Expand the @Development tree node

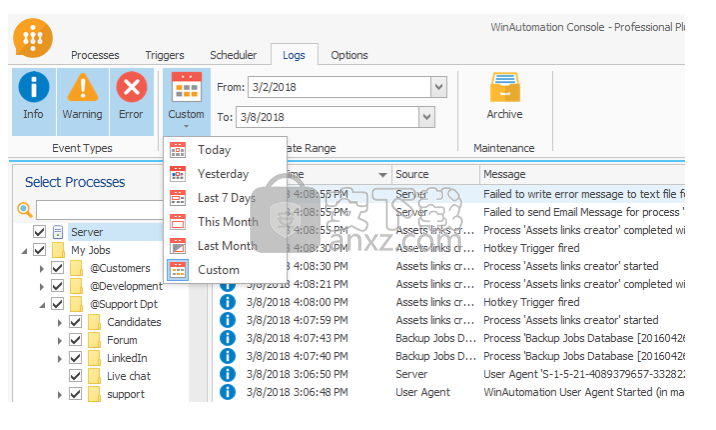click(x=42, y=287)
